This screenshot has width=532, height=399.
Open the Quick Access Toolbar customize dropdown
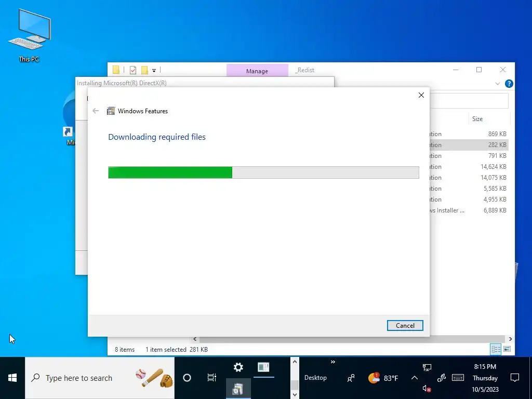(154, 70)
